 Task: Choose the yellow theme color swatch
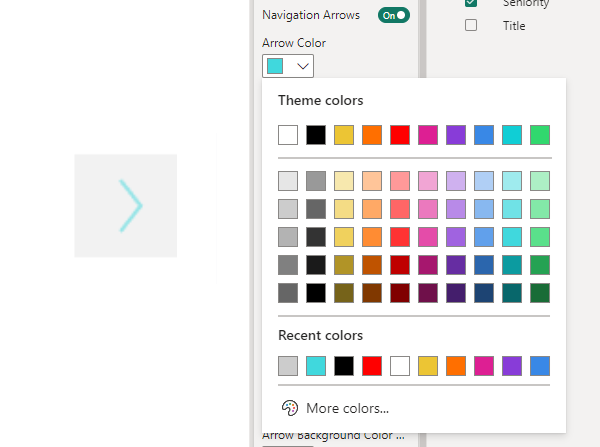tap(344, 135)
